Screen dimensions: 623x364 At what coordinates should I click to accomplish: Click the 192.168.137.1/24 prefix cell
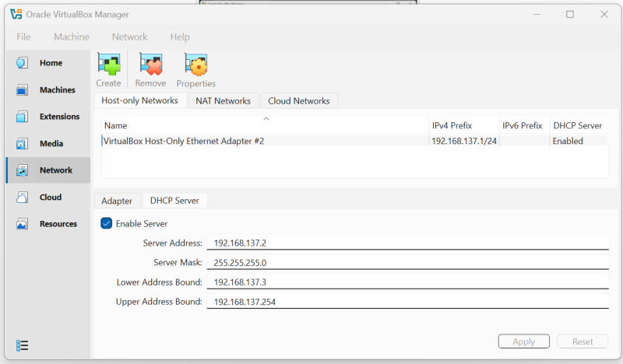click(464, 141)
